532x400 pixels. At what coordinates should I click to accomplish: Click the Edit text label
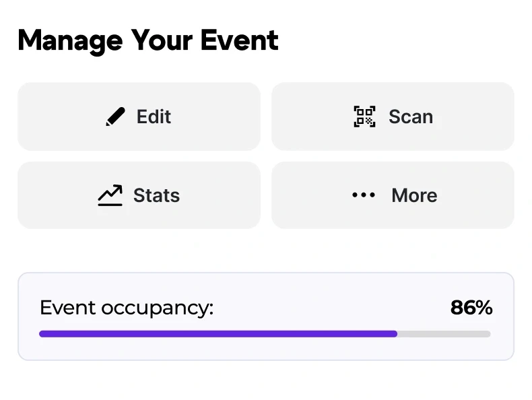point(154,116)
